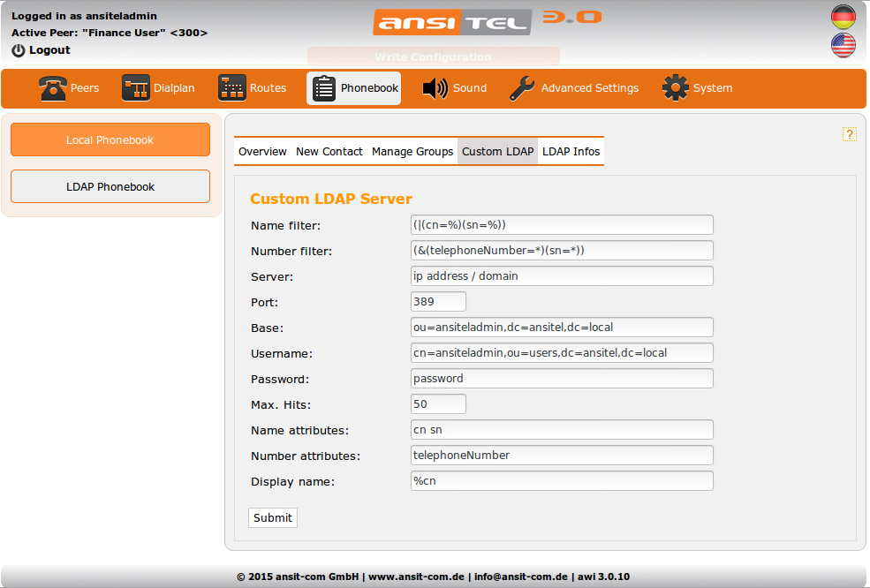The width and height of the screenshot is (870, 588).
Task: Open the LDAP Infos tab
Action: [x=571, y=152]
